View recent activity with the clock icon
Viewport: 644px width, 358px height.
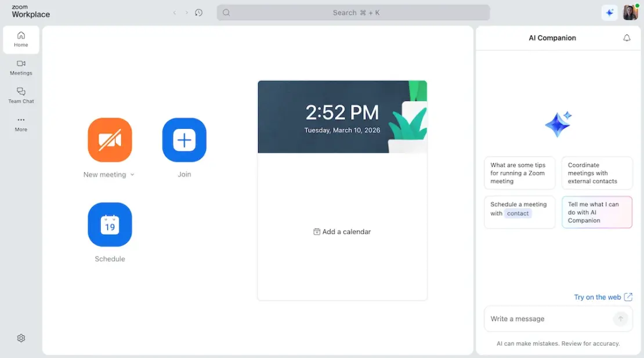pos(199,12)
